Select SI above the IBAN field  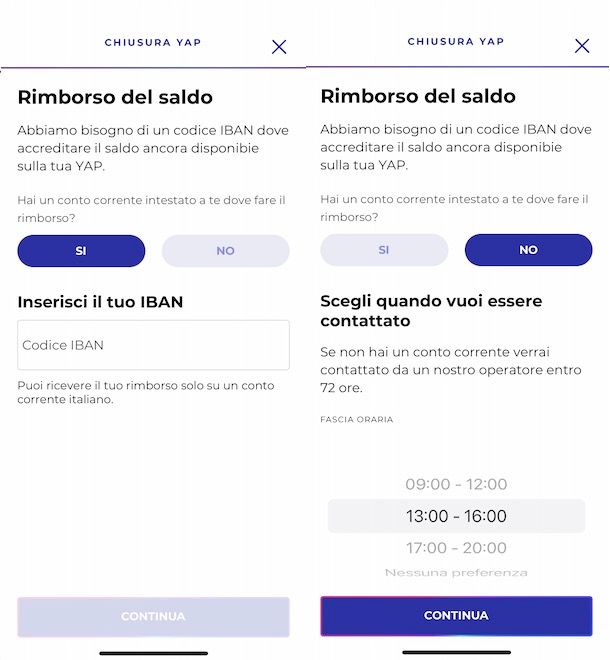(x=81, y=251)
